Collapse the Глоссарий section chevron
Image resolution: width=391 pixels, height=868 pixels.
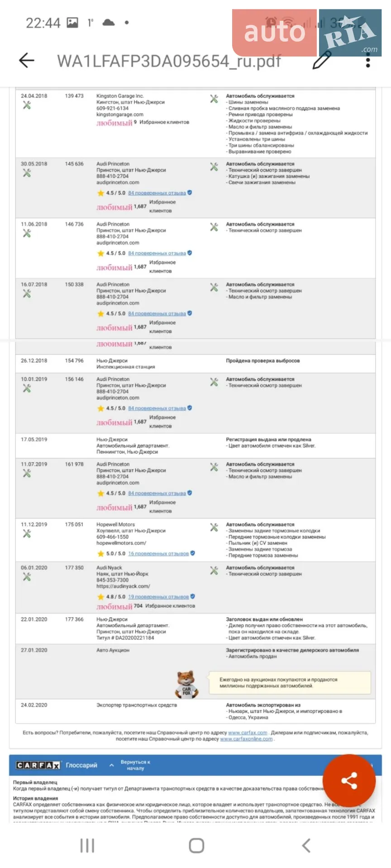(111, 765)
